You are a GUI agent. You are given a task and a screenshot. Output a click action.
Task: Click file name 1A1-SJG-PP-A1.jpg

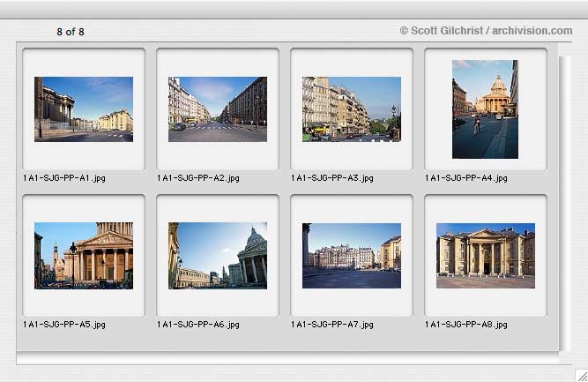pos(64,178)
